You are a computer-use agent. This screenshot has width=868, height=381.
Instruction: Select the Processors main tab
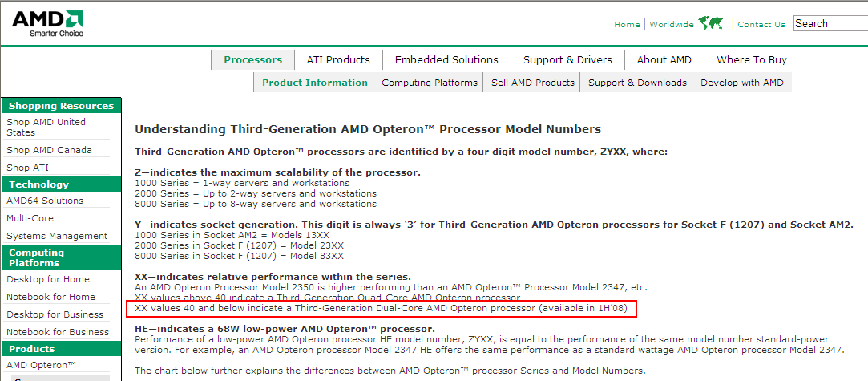(x=252, y=60)
